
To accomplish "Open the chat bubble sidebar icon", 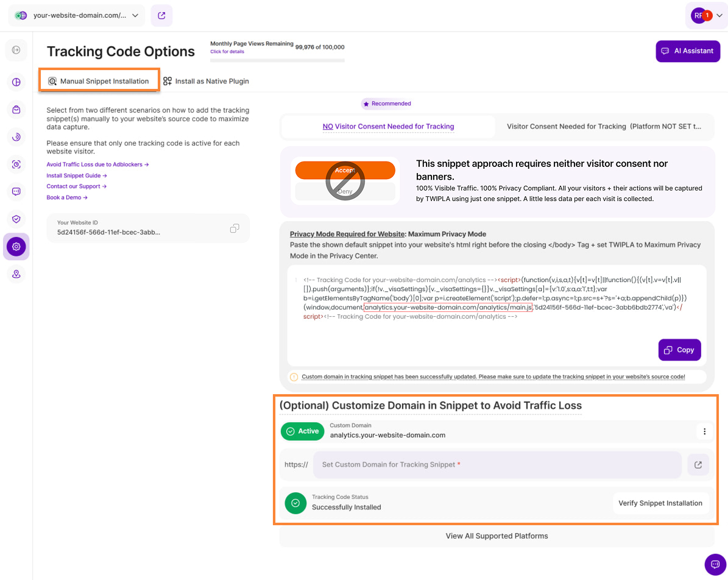I will tap(16, 191).
